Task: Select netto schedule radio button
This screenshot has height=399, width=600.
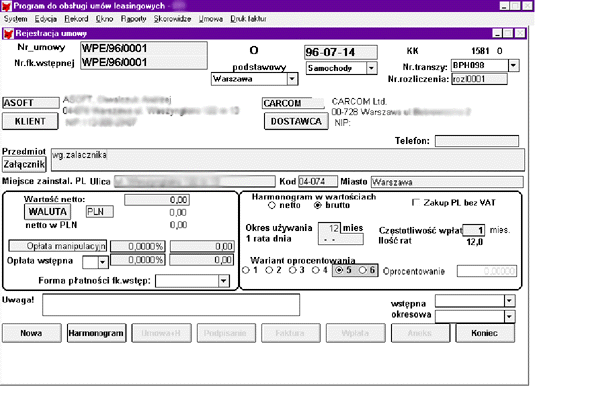Action: [272, 205]
